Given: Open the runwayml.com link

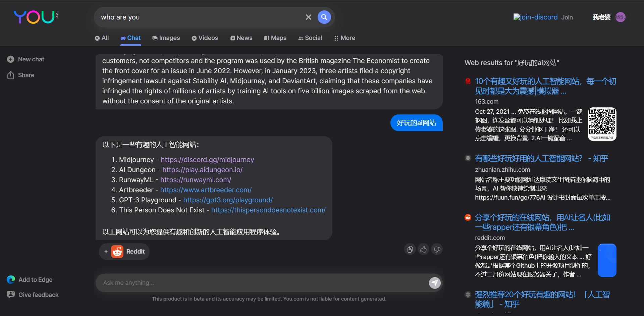Looking at the screenshot, I should point(196,180).
